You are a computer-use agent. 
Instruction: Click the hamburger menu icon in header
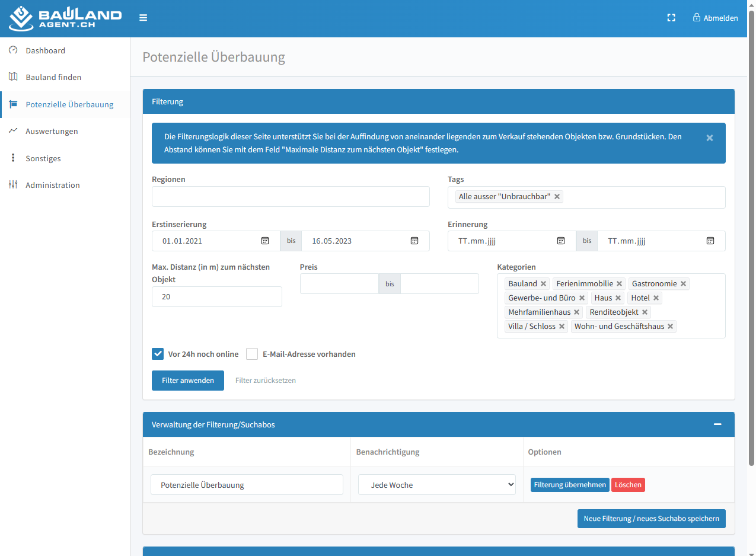point(143,18)
